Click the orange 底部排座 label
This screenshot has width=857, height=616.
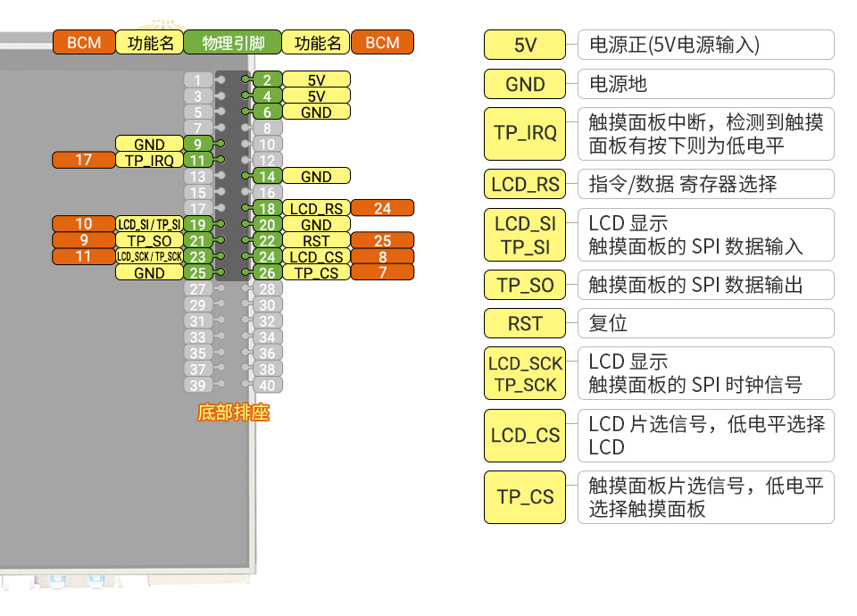pos(233,412)
